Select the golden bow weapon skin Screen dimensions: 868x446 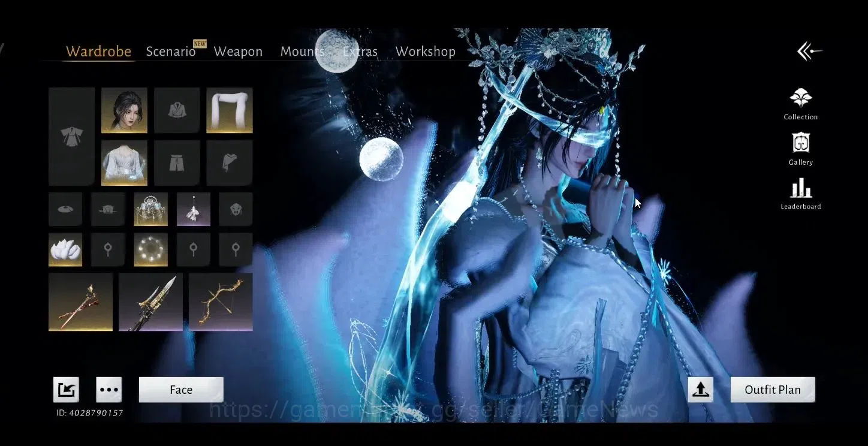click(x=221, y=302)
